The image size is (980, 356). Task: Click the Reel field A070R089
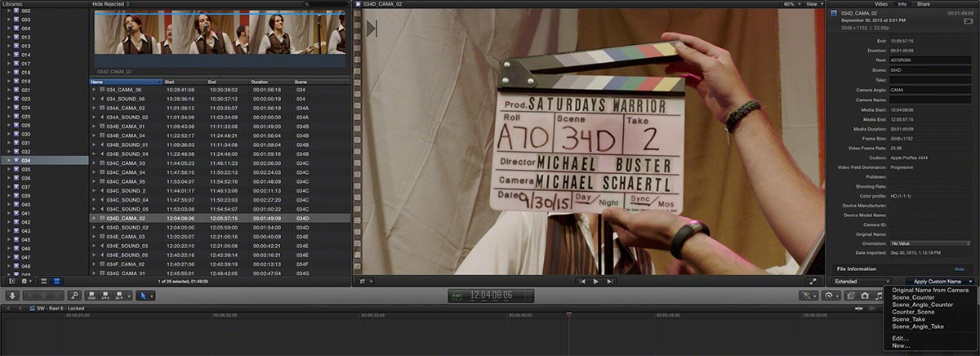tap(931, 60)
